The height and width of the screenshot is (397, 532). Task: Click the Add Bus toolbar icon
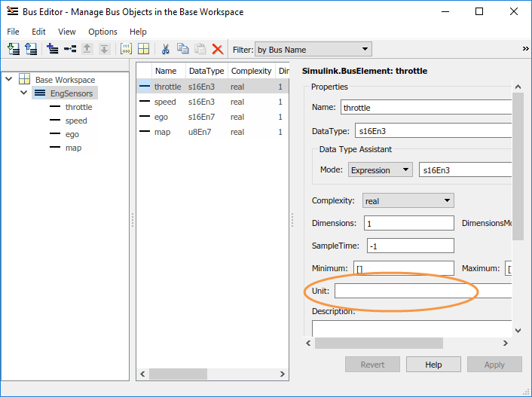coord(52,49)
